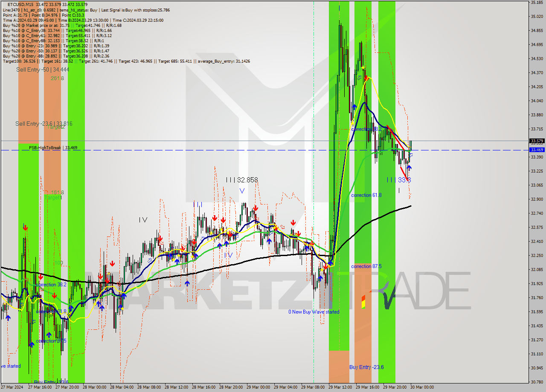Click 'Buy %10 @ Entry -23: 30.989' text
Viewport: 546px width, 392px height.
(x=31, y=46)
